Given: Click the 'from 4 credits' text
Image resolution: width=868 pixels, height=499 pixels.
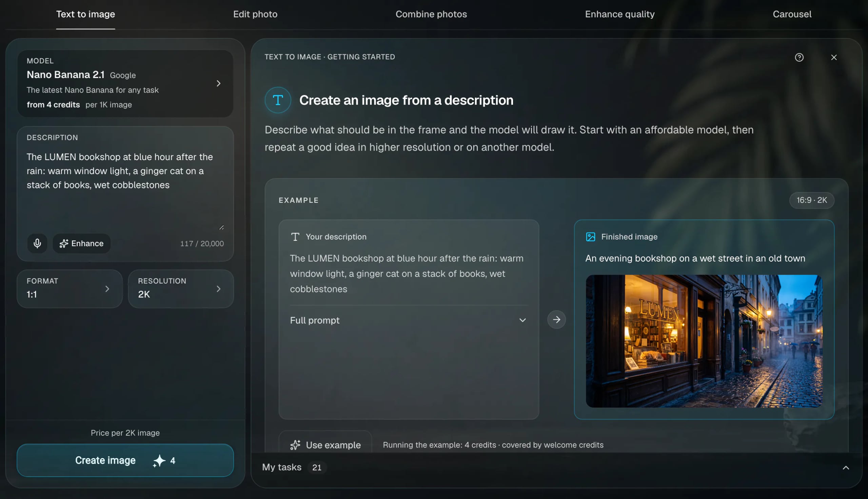Looking at the screenshot, I should click(54, 105).
